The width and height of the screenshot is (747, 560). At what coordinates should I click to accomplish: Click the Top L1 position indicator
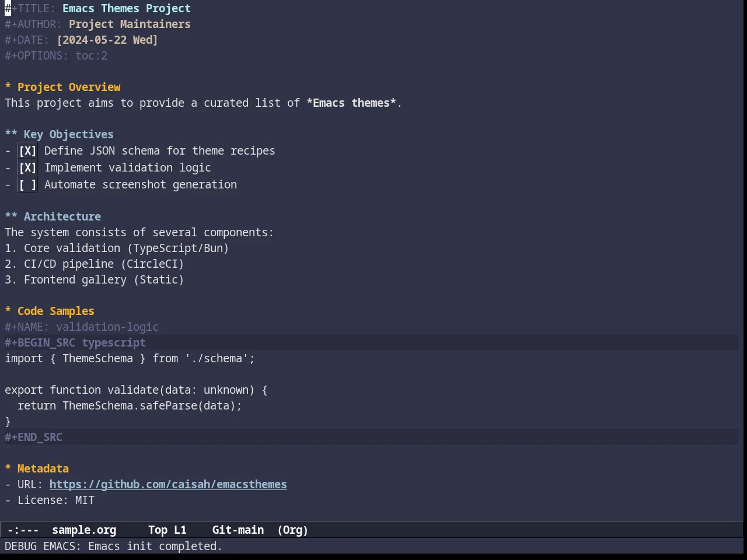(167, 530)
